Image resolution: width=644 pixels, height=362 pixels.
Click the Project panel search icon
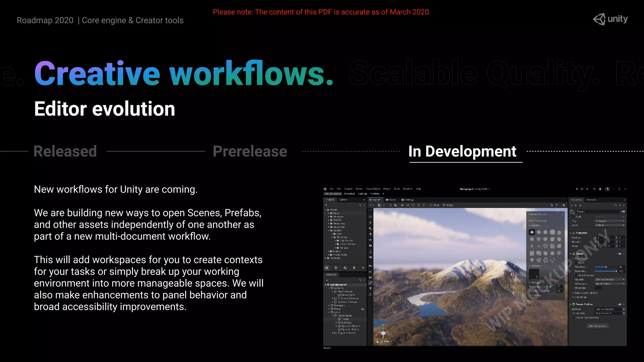(360, 205)
